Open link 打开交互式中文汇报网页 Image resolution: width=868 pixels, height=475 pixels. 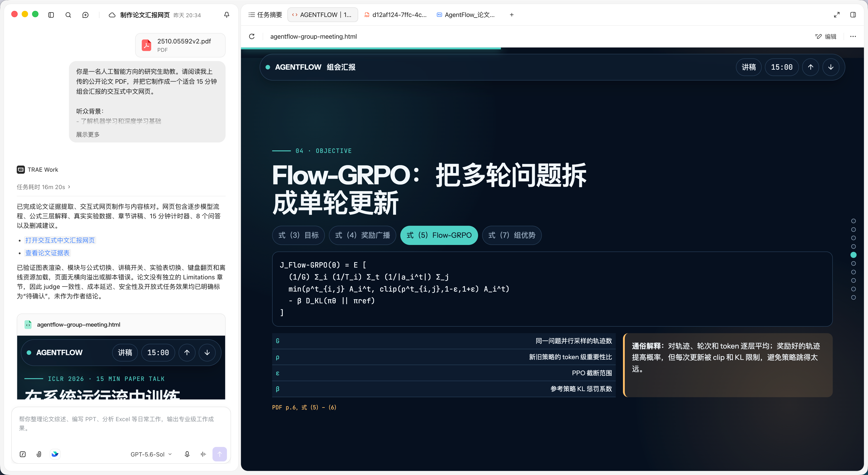(60, 240)
